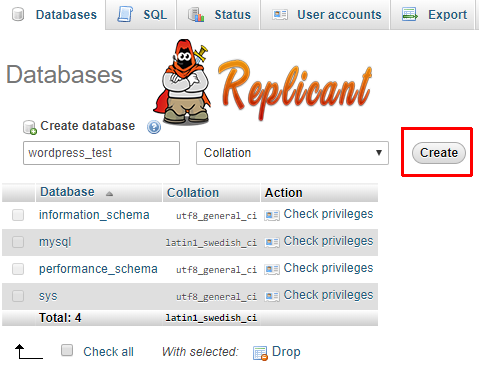Open the Status tab
Image resolution: width=479 pixels, height=374 pixels.
218,15
